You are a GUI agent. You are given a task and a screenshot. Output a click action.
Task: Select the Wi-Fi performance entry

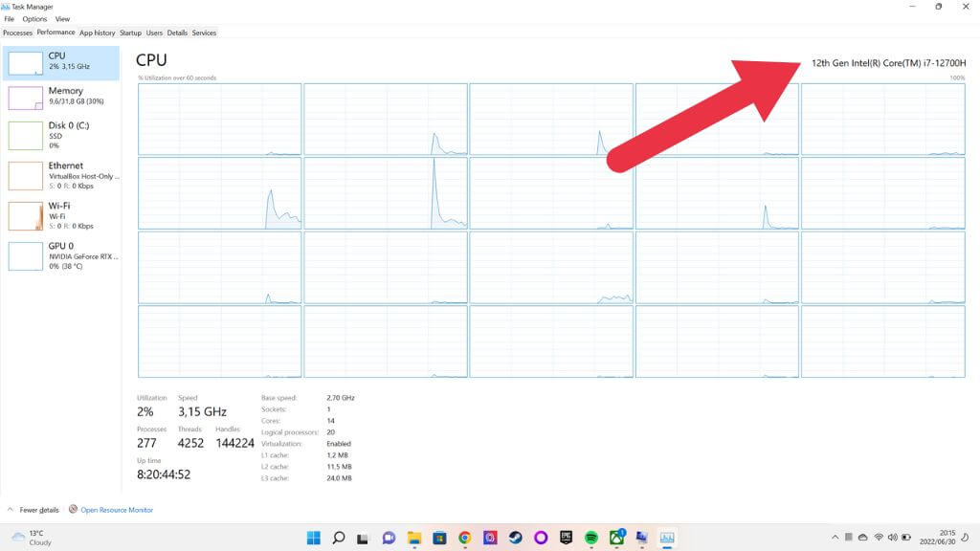pos(61,215)
